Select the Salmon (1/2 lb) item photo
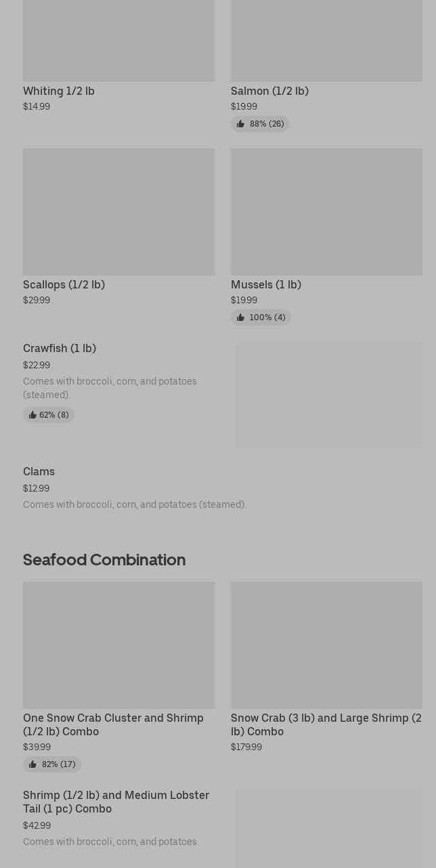436x868 pixels. (x=326, y=41)
